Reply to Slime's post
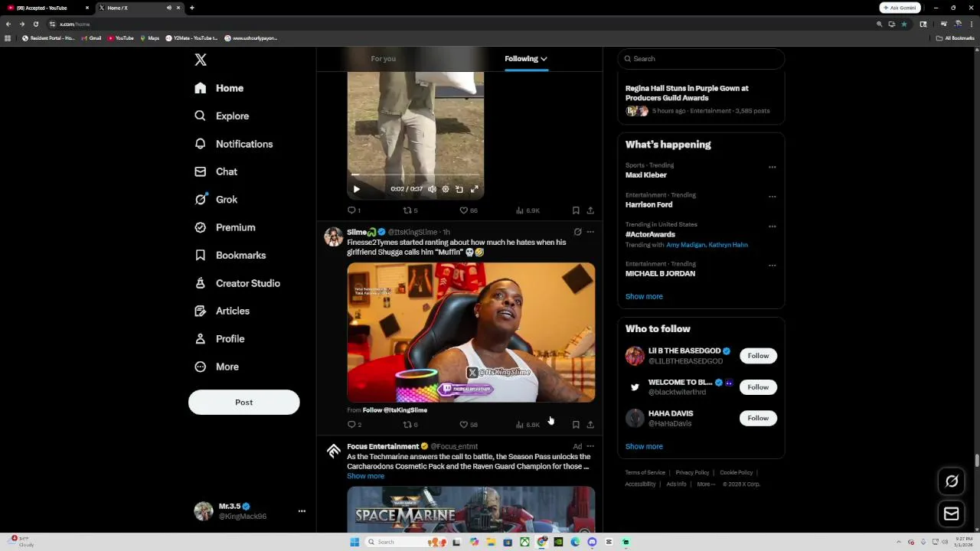 coord(354,425)
